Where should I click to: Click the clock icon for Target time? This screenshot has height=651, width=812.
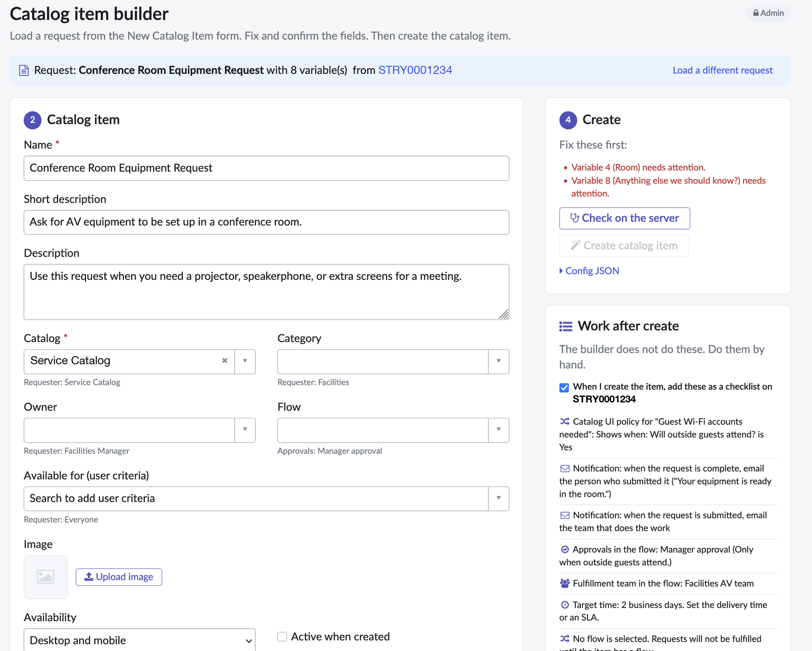(x=565, y=605)
